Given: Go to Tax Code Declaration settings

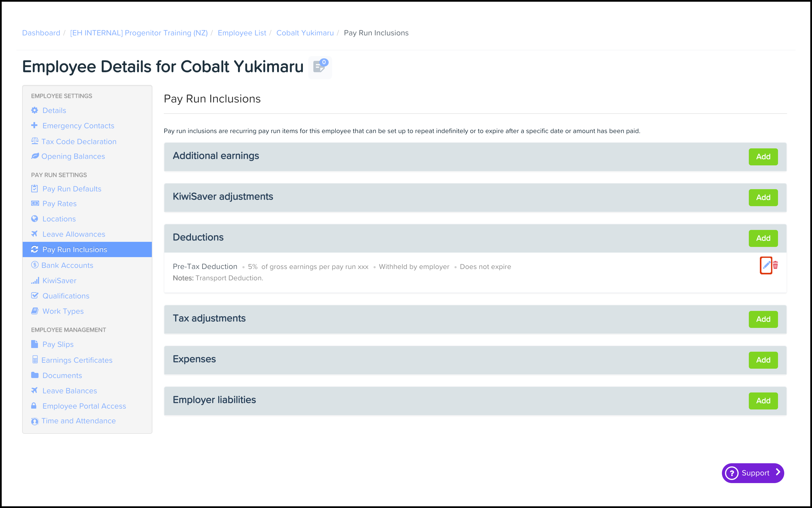Looking at the screenshot, I should 79,142.
